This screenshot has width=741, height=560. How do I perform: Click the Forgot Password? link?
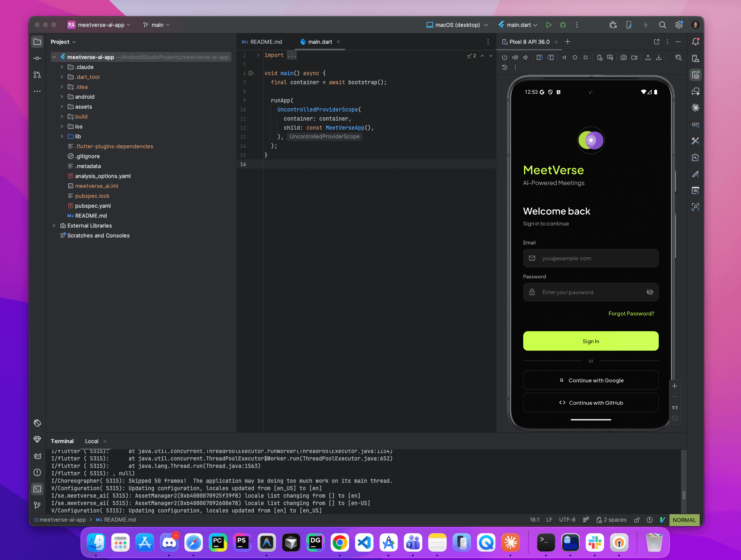coord(631,313)
